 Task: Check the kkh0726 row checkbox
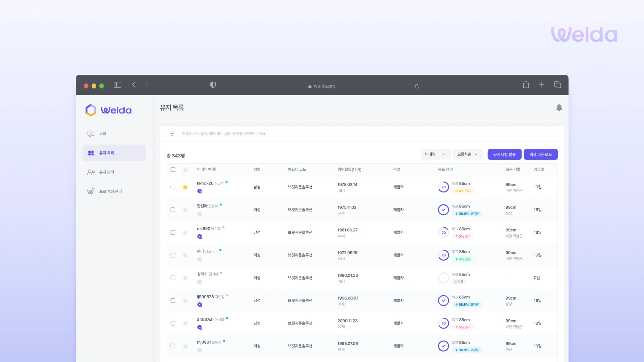click(x=173, y=187)
